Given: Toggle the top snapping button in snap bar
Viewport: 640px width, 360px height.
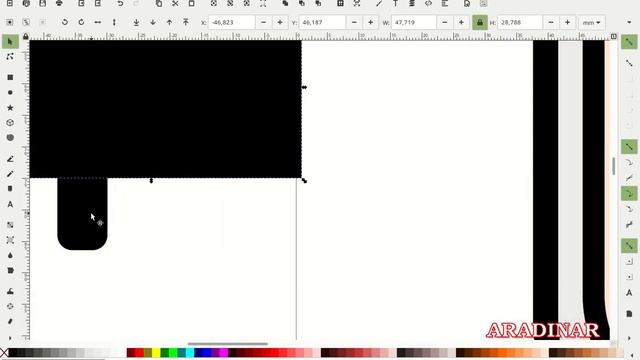Looking at the screenshot, I should [629, 42].
